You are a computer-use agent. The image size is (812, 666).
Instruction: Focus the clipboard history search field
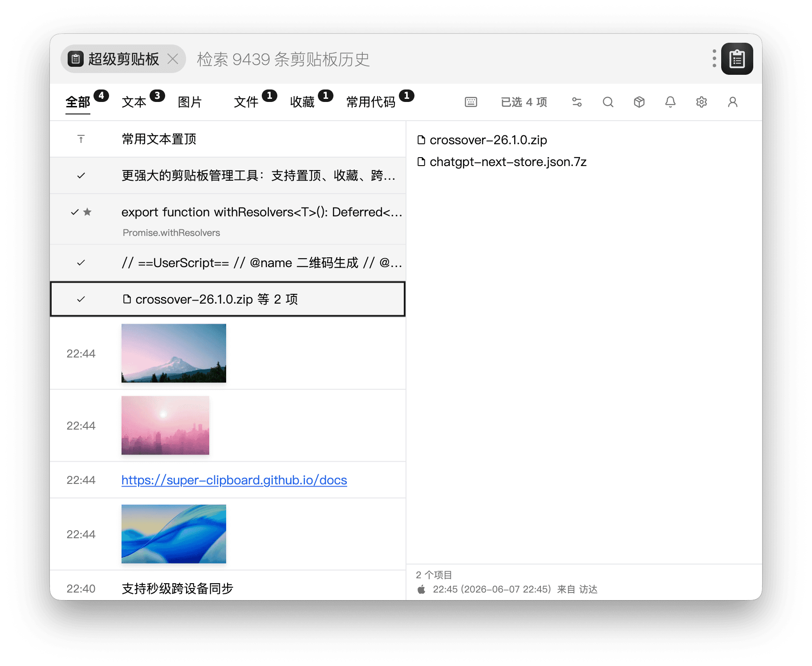point(445,59)
